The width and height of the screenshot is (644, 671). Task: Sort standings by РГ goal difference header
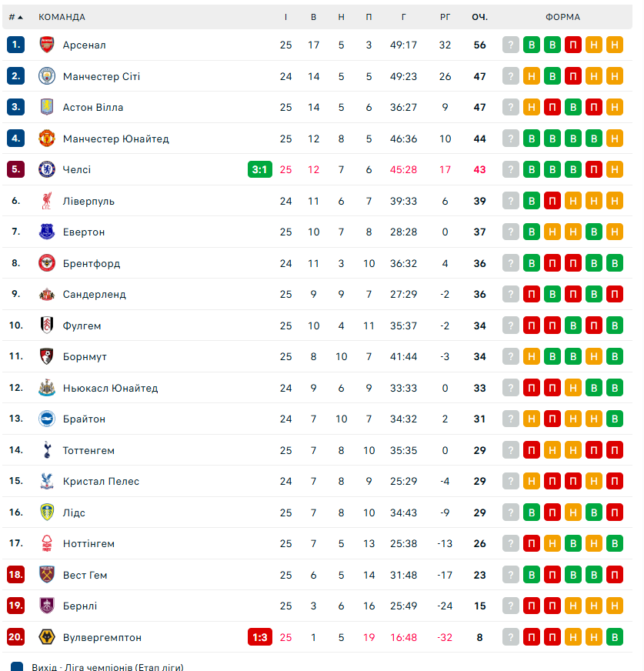445,17
